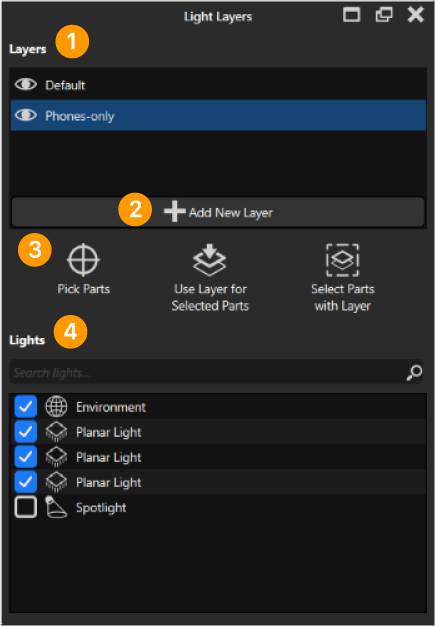The width and height of the screenshot is (435, 626).
Task: Click the first Planar Light icon
Action: click(x=56, y=432)
